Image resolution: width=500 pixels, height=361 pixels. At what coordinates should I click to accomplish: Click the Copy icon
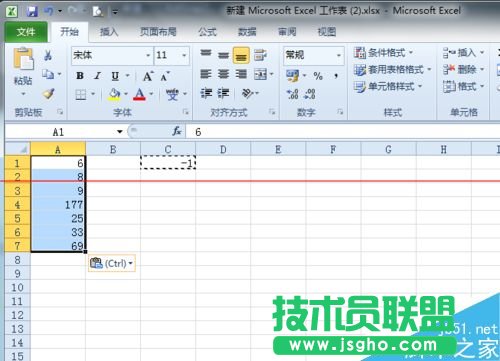48,74
